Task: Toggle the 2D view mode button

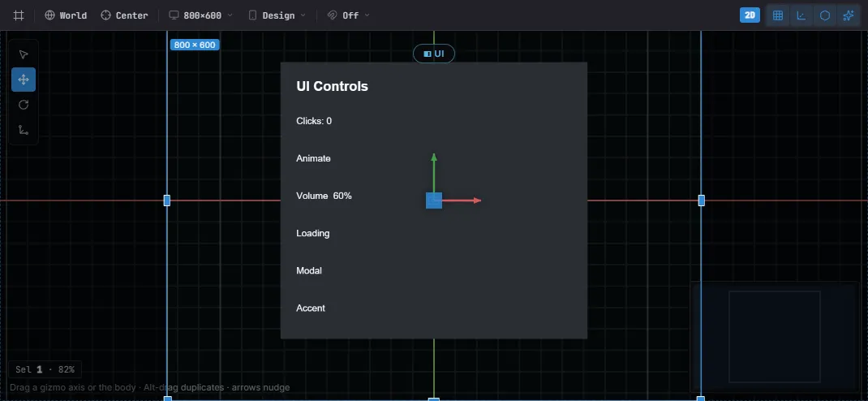Action: (x=750, y=15)
